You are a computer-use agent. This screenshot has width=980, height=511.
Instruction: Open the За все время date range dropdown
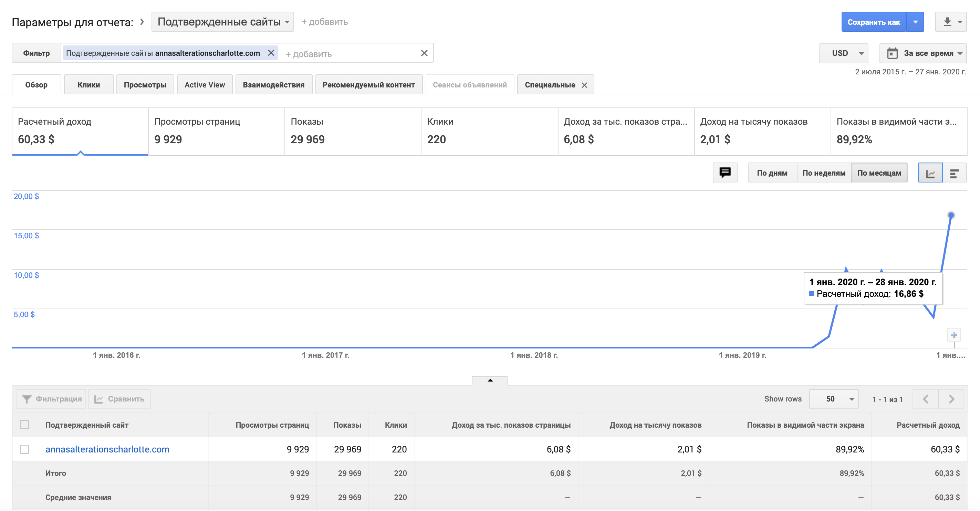pos(923,53)
